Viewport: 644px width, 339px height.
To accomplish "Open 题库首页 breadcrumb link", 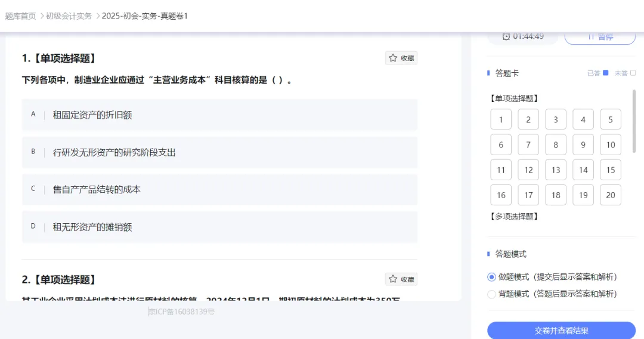I will (20, 16).
